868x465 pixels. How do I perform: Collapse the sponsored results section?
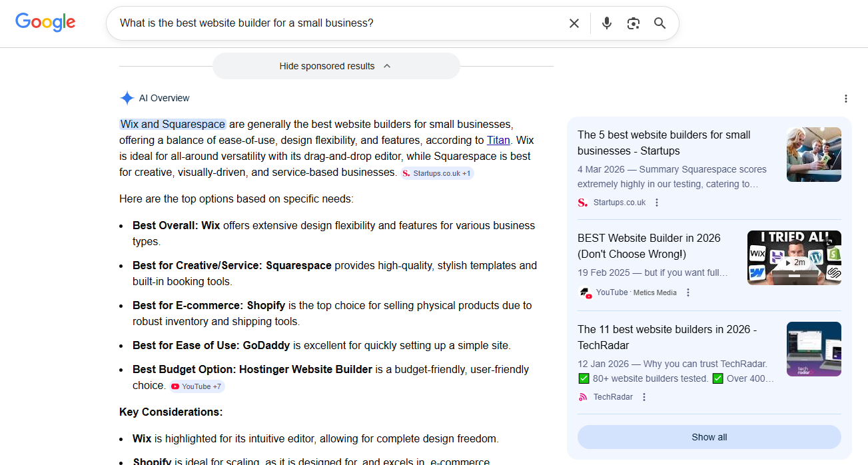336,66
